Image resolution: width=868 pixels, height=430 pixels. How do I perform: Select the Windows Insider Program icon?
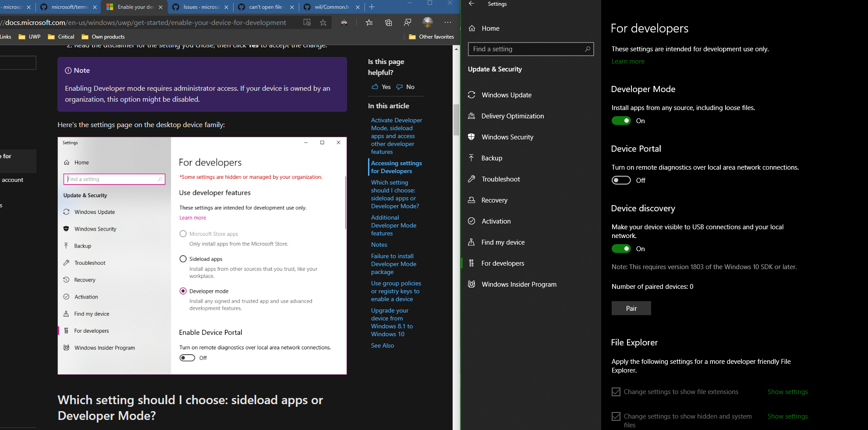[471, 284]
